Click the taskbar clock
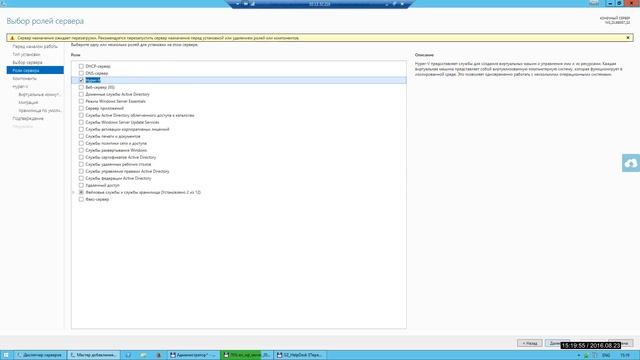 pos(625,356)
